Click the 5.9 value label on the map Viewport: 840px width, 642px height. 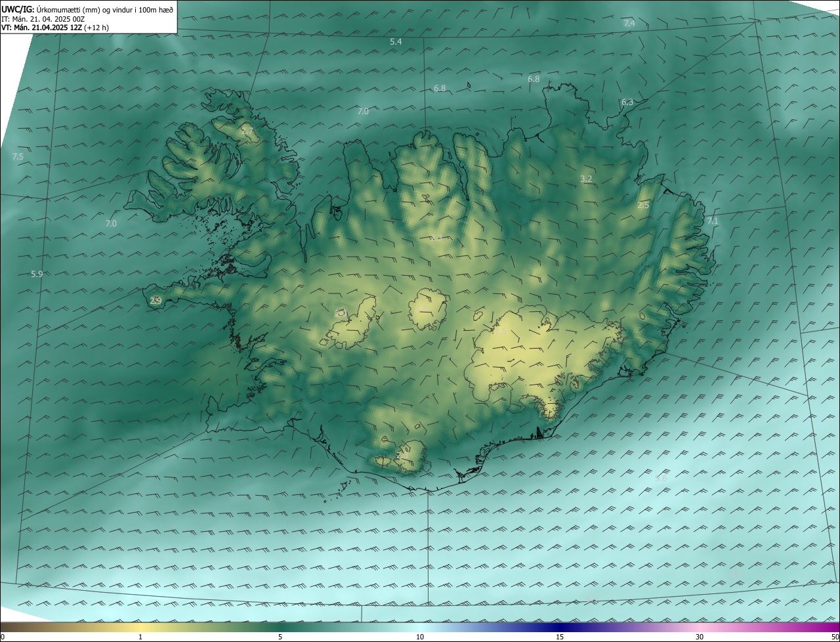coord(37,274)
